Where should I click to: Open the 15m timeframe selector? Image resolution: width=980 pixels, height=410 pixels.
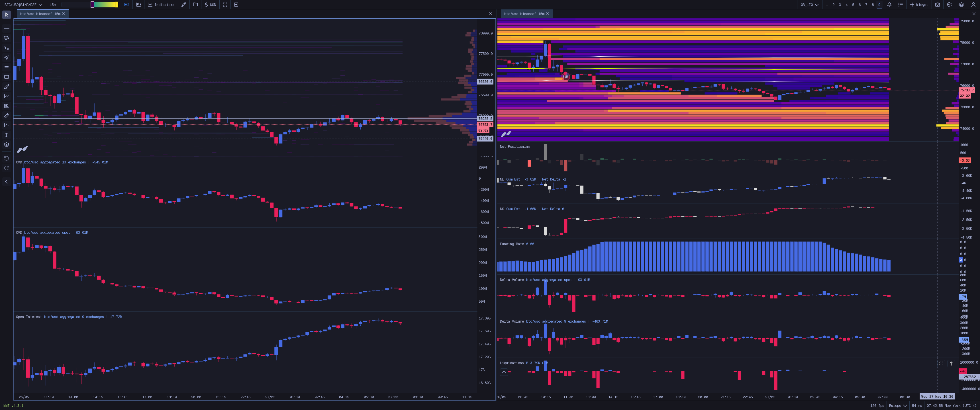click(53, 5)
